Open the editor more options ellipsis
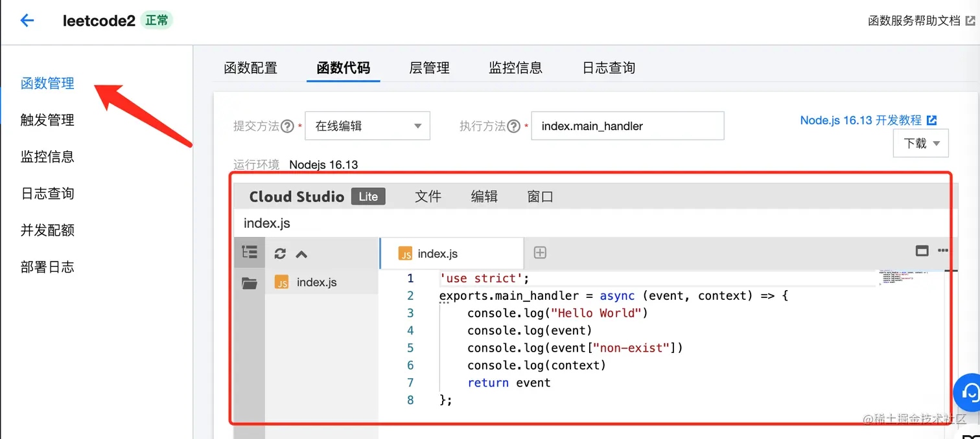980x439 pixels. 944,251
